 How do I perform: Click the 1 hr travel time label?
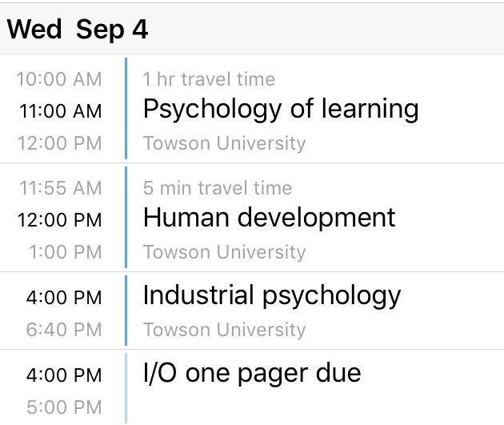click(x=209, y=79)
